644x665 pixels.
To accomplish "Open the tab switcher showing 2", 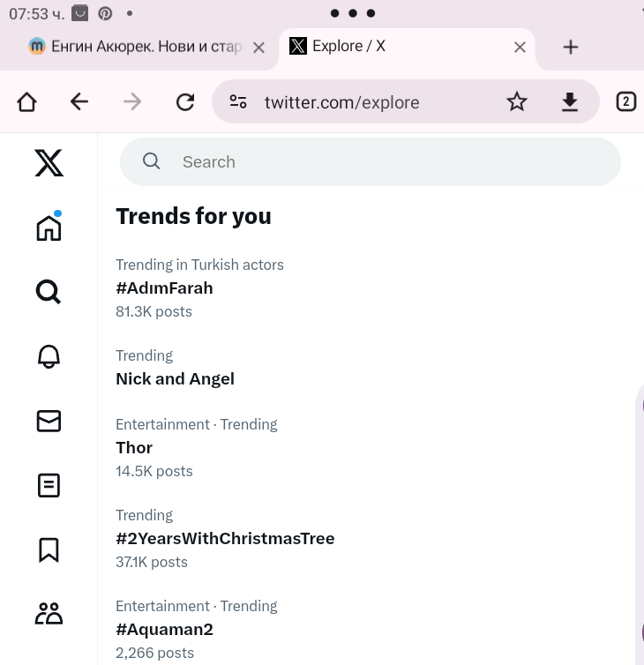I will pyautogui.click(x=625, y=101).
